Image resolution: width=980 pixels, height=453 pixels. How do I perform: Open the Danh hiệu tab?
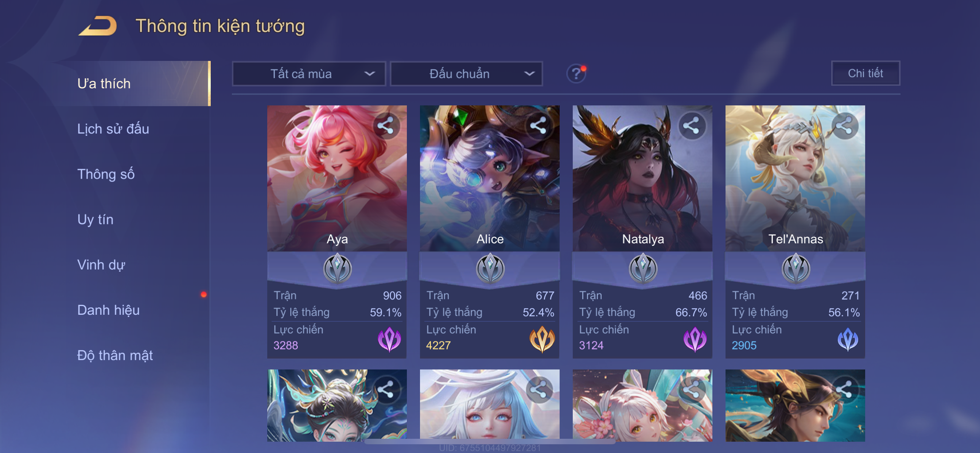coord(108,310)
